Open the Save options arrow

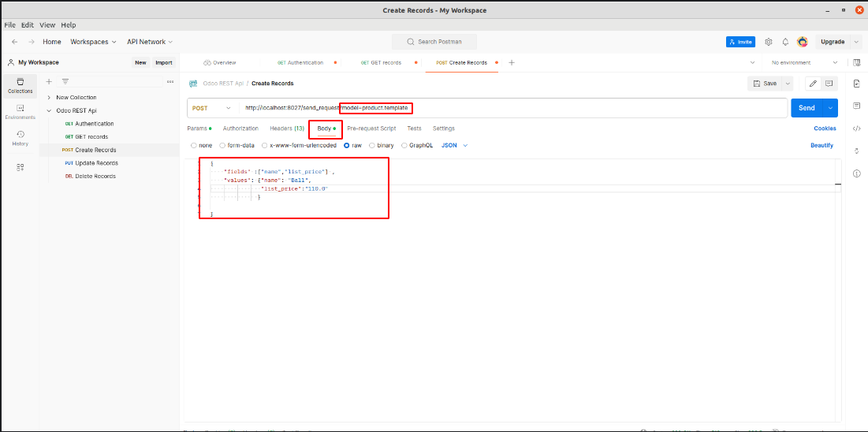click(787, 84)
